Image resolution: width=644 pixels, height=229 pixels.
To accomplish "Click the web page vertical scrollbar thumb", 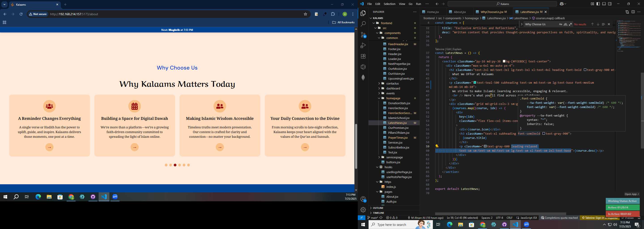I will (356, 146).
